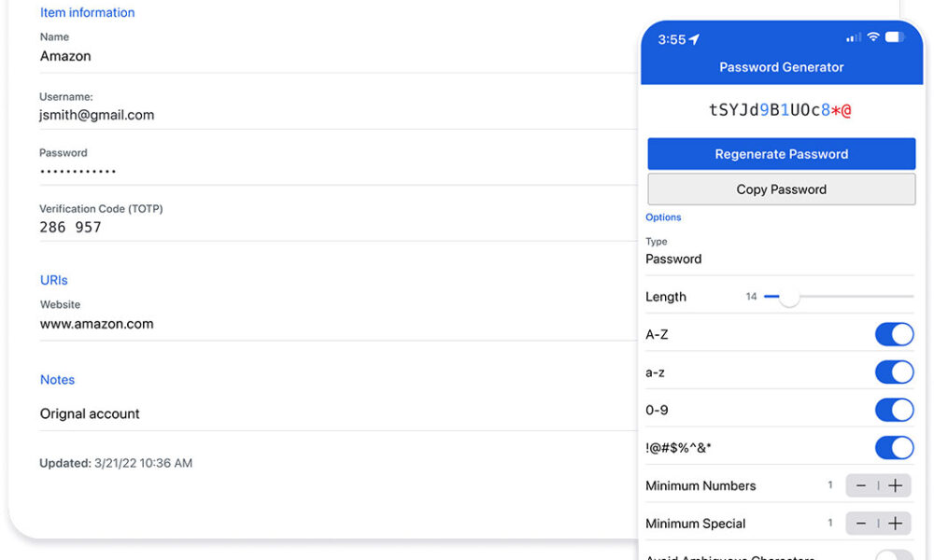The image size is (934, 560).
Task: Click the hidden Password dots field
Action: click(78, 172)
